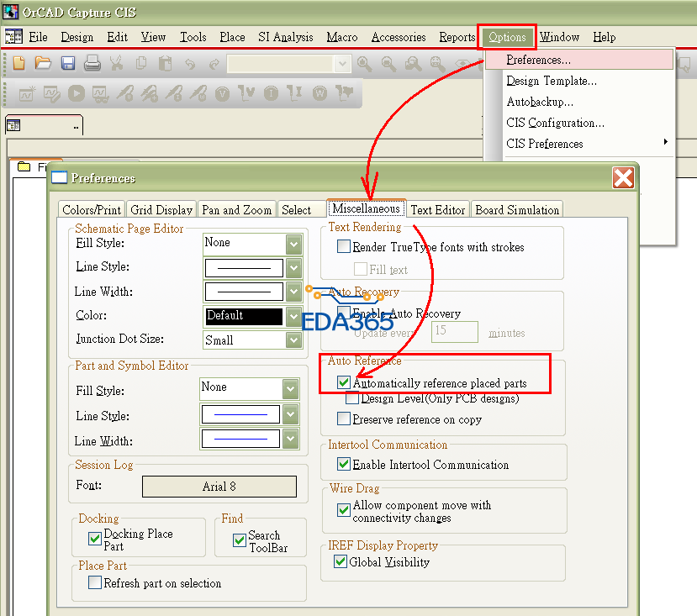
Task: Toggle Docking Place Part checkbox
Action: (95, 540)
